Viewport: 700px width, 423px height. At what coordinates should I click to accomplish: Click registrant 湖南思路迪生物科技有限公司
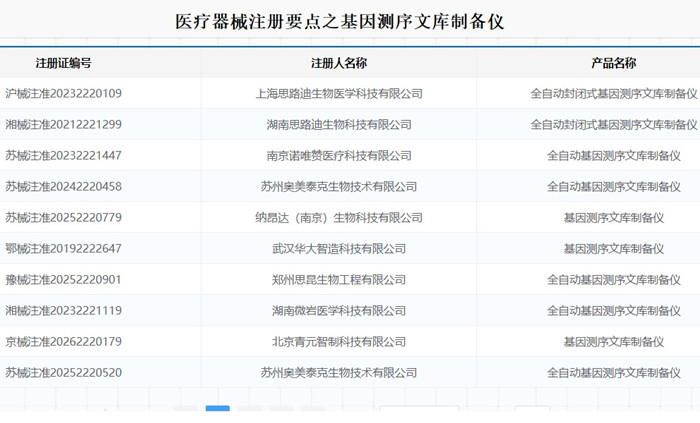(339, 124)
